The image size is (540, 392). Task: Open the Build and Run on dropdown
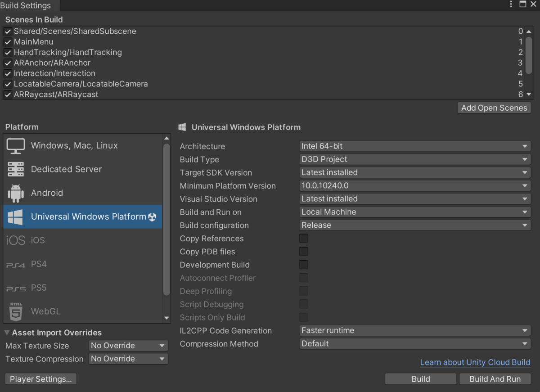415,212
